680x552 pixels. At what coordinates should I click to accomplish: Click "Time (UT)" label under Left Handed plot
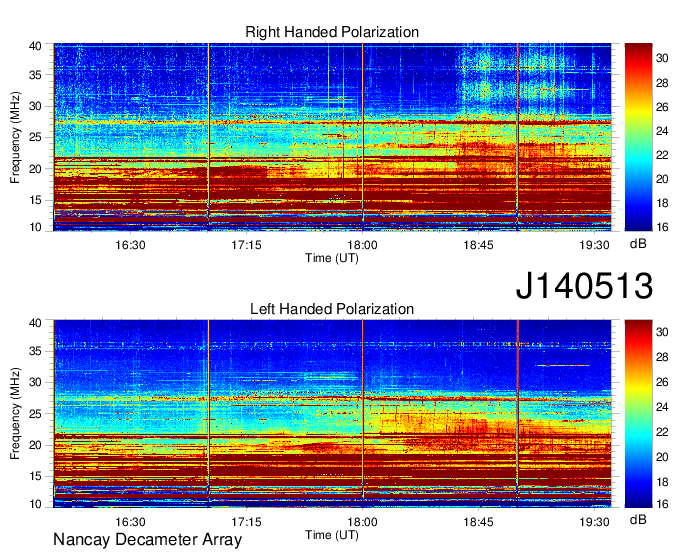tap(332, 535)
